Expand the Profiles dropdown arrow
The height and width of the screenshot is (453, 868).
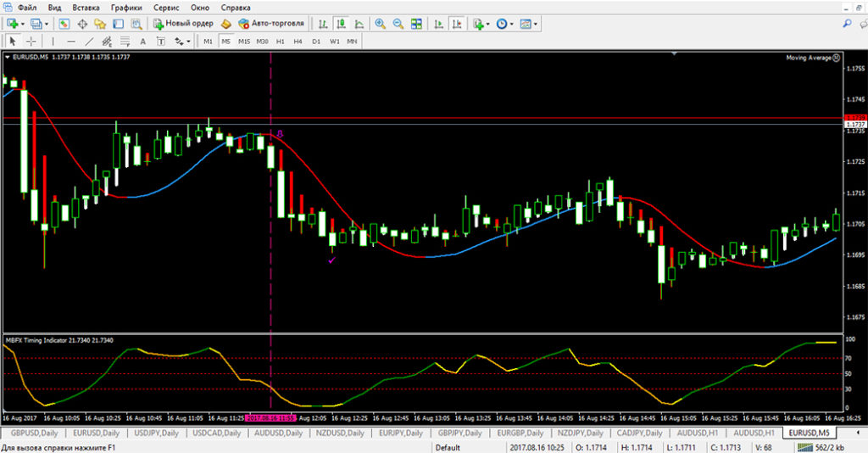(47, 25)
